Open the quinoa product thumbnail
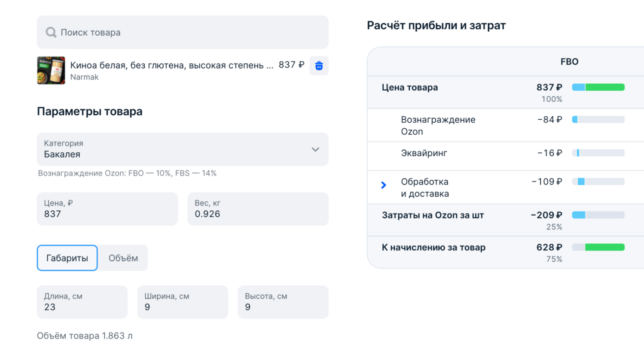 click(51, 70)
